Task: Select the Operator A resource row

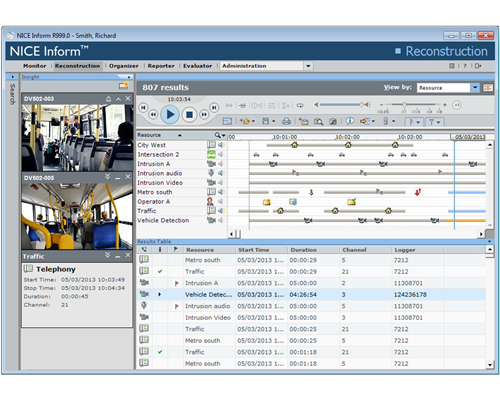Action: (182, 202)
